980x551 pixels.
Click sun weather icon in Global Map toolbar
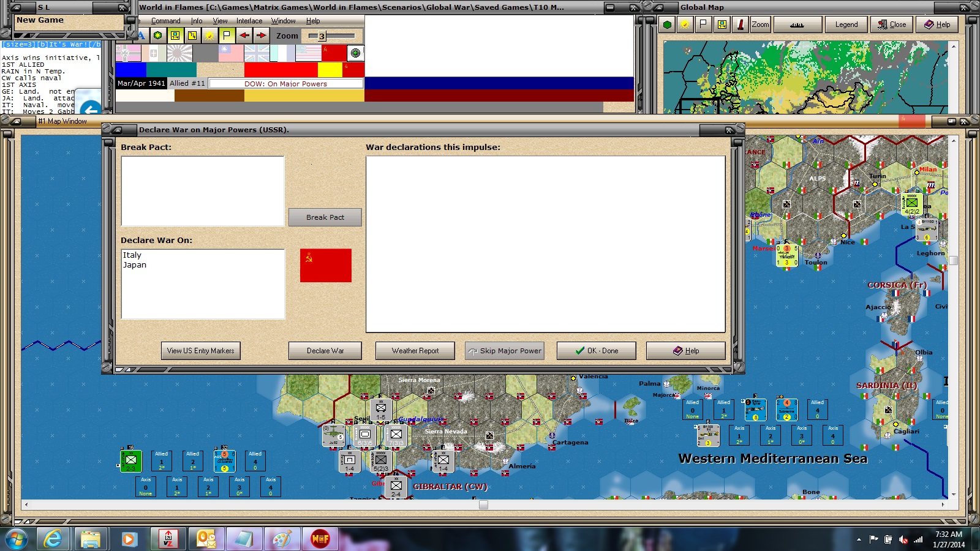coord(685,24)
